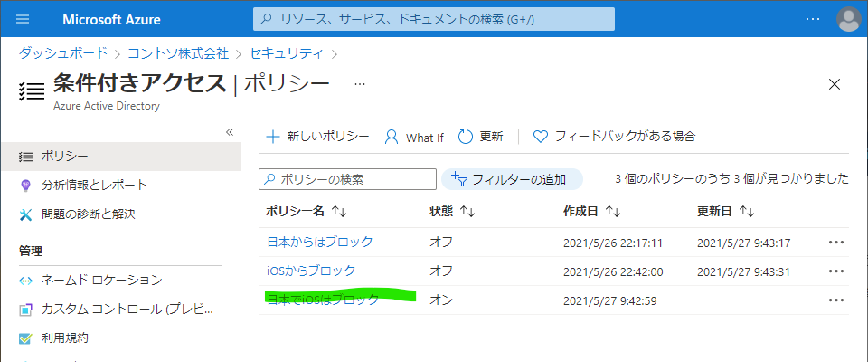Open row options for 日本からはブロック
This screenshot has width=868, height=362.
pyautogui.click(x=835, y=243)
